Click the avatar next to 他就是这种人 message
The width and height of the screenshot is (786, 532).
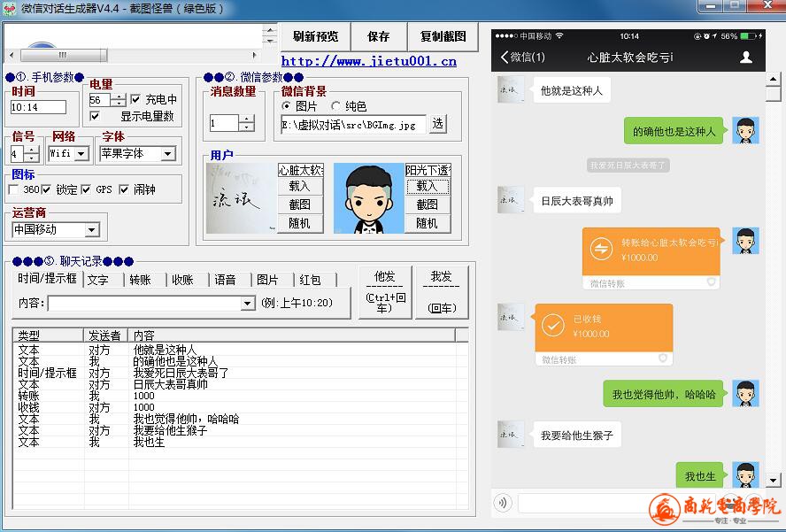tap(511, 89)
